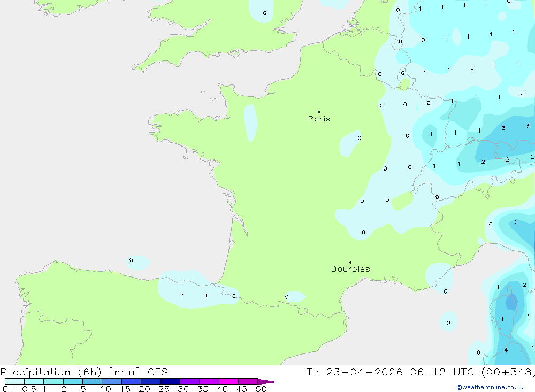The width and height of the screenshot is (535, 392).
Task: Pick the 20–25 mm legend color
Action: point(150,381)
